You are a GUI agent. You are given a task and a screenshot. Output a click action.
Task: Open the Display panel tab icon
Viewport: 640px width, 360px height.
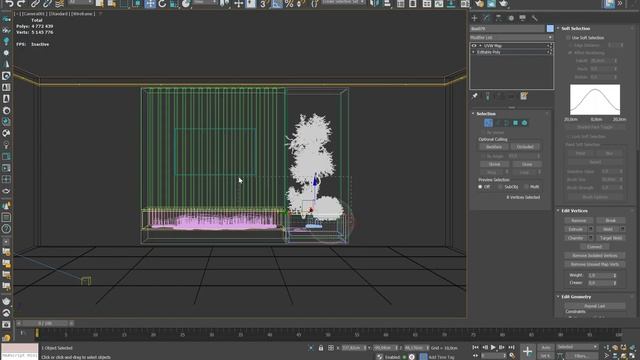coord(522,18)
